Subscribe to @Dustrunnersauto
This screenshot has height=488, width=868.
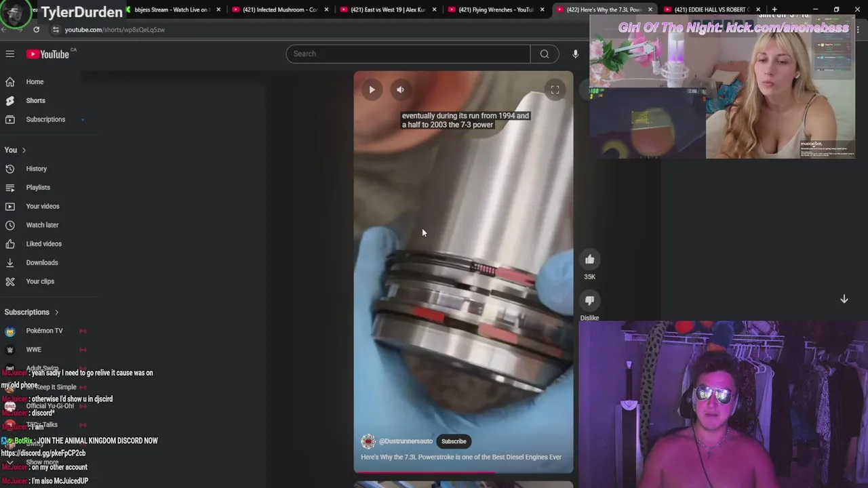pos(454,441)
